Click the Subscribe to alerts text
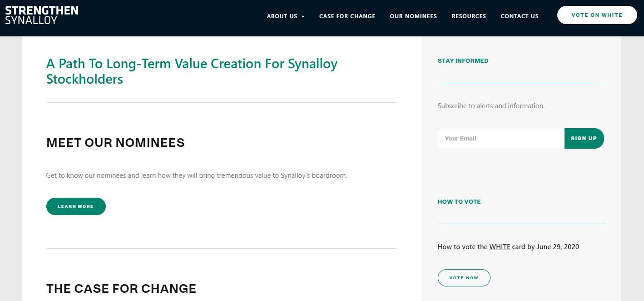This screenshot has height=301, width=644. click(x=491, y=106)
